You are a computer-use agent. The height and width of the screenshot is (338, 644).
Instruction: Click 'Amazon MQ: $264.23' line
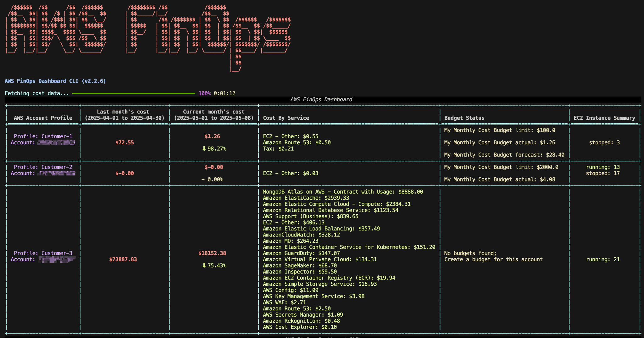[291, 241]
